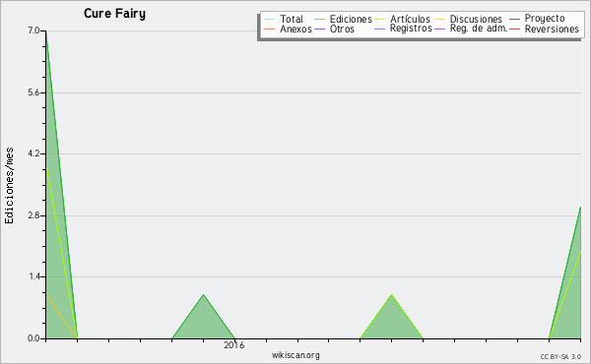The width and height of the screenshot is (591, 364).
Task: Click the Registros legend entry
Action: pyautogui.click(x=403, y=29)
